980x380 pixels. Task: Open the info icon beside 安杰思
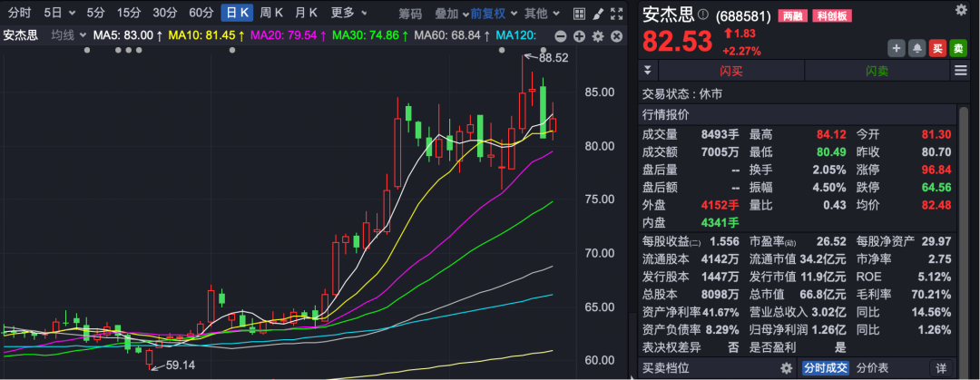(703, 15)
